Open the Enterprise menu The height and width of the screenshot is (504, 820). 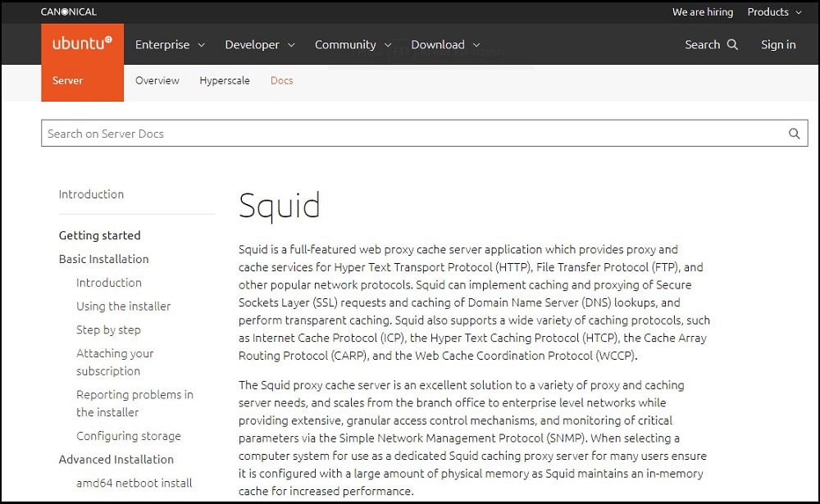pos(162,45)
